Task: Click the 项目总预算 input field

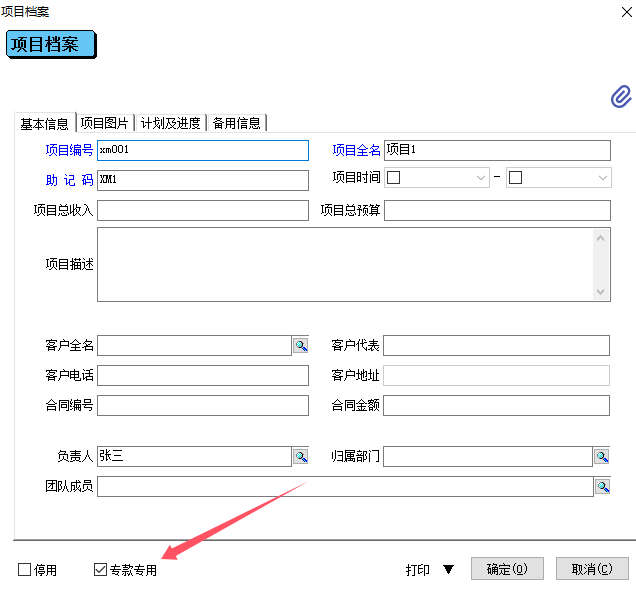Action: click(x=497, y=211)
